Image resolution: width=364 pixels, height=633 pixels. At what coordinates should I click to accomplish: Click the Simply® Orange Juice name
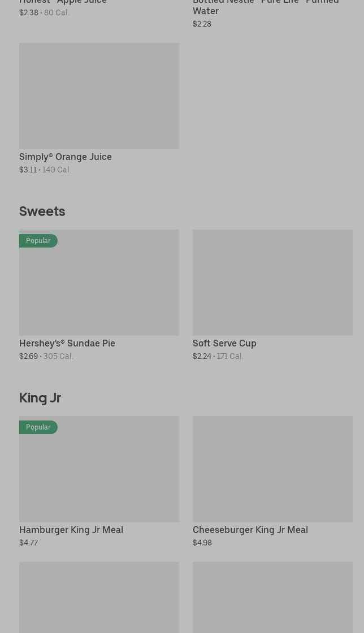66,157
